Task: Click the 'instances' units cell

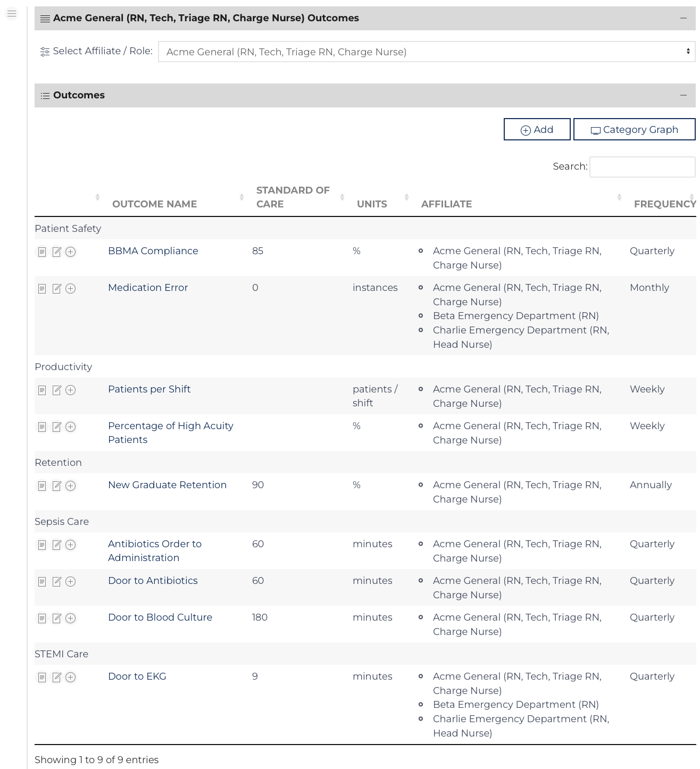Action: [375, 288]
